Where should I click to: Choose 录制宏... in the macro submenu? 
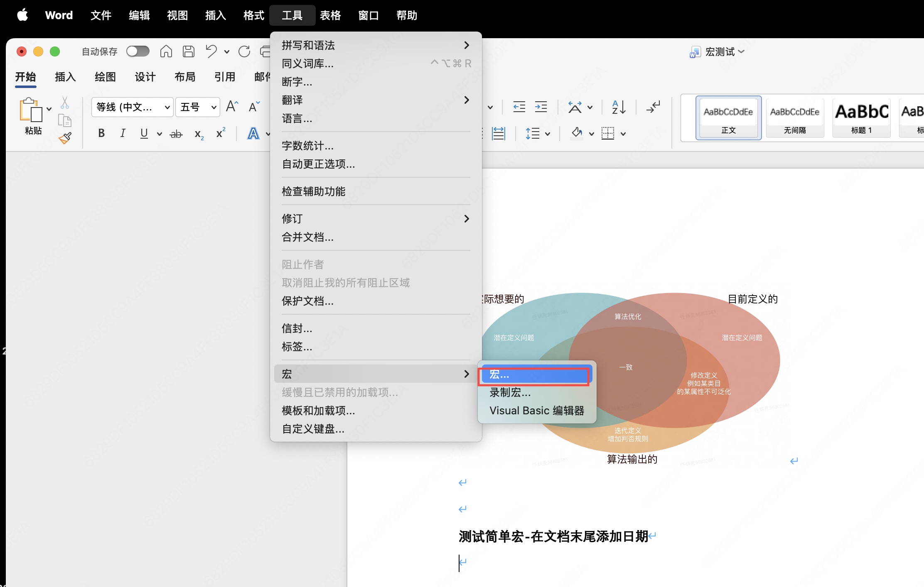510,392
